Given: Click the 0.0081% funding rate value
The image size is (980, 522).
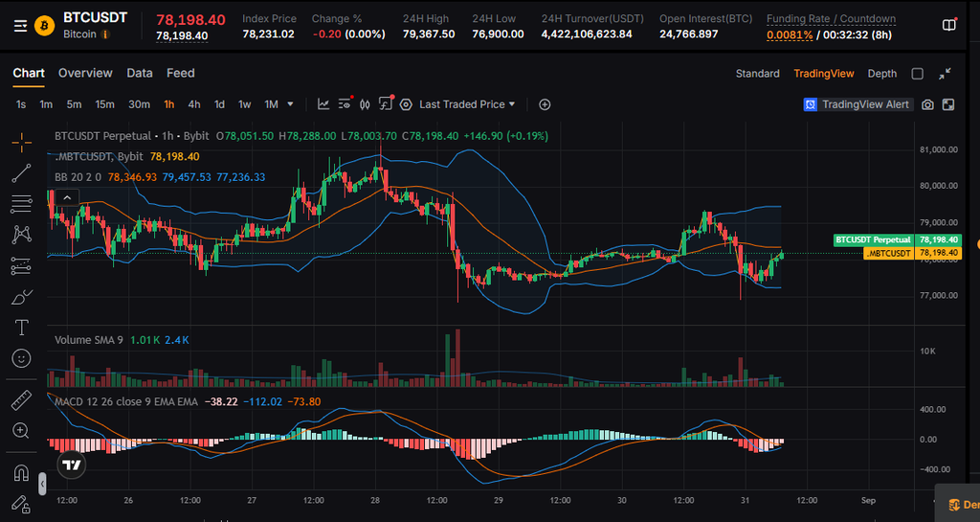Looking at the screenshot, I should pos(790,35).
